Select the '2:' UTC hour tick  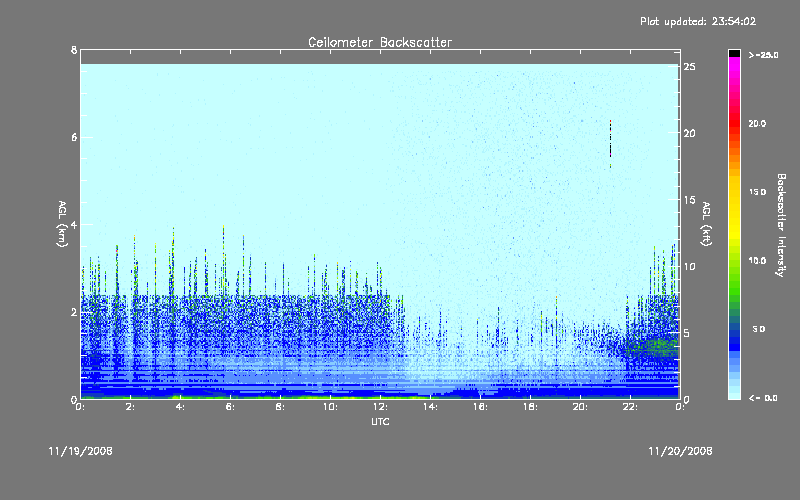[x=131, y=407]
